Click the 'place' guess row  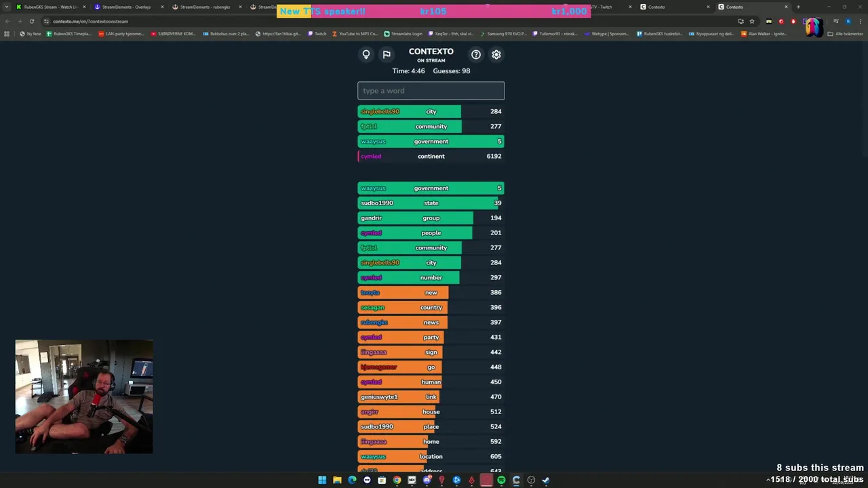[x=431, y=426]
